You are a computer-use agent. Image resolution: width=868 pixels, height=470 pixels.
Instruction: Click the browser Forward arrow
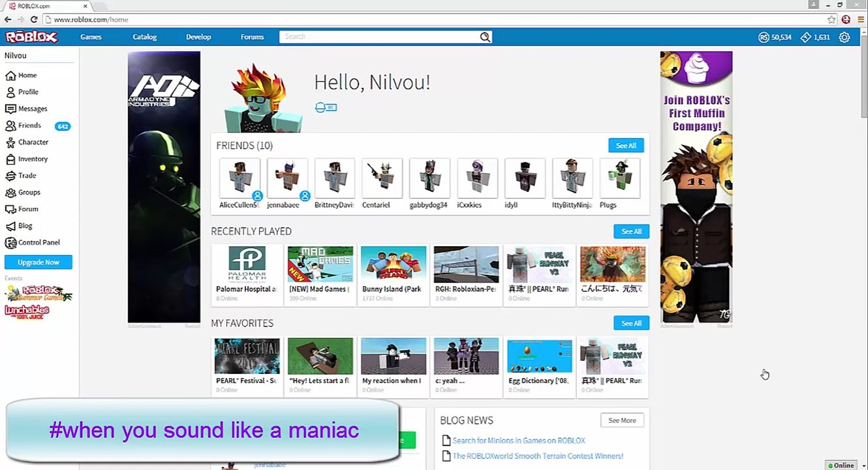pos(21,20)
